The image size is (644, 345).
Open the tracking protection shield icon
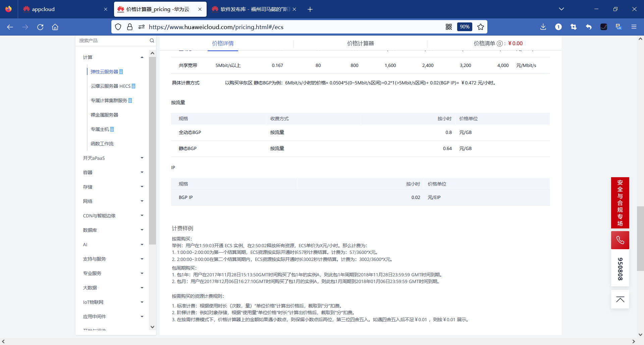(x=118, y=27)
